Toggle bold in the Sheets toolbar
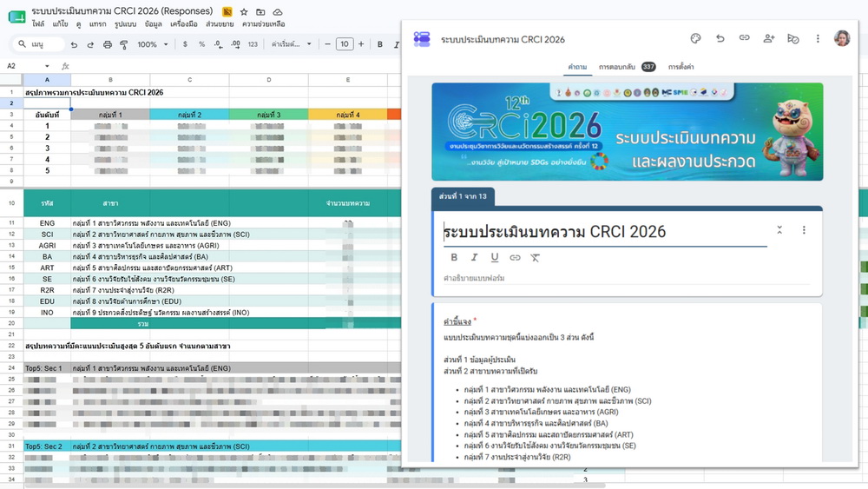868x489 pixels. (x=380, y=44)
